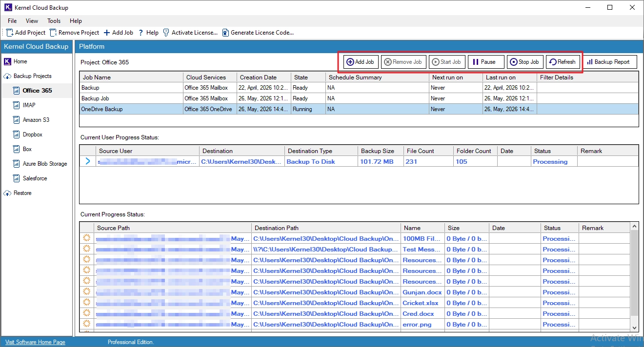Screen dimensions: 644x347
Task: Click the Source Path column header
Action: (173, 228)
